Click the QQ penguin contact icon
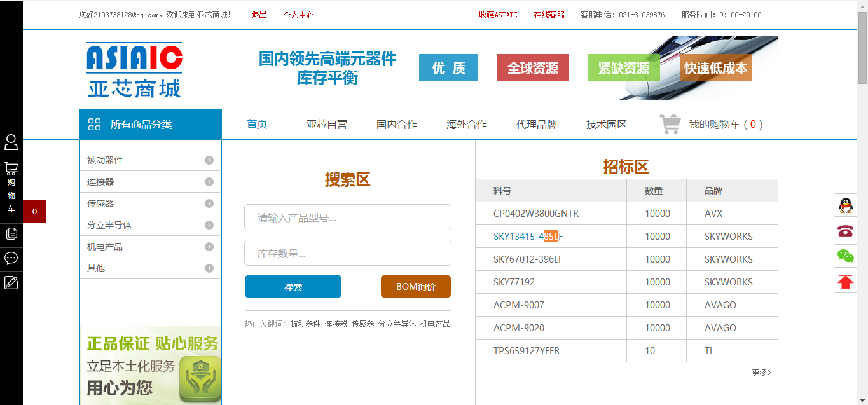Viewport: 868px width, 405px height. 845,205
